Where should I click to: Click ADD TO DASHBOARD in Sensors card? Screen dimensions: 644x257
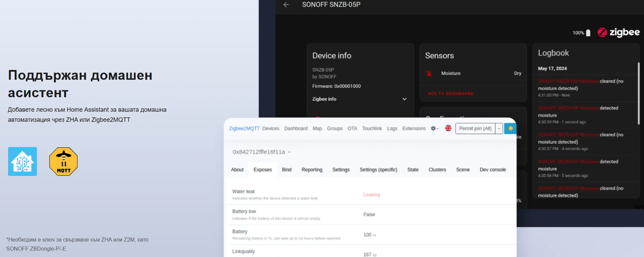(x=450, y=94)
